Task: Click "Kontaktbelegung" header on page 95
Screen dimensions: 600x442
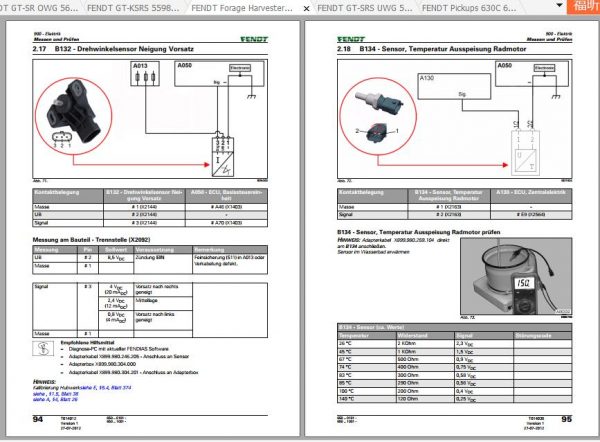Action: (372, 195)
